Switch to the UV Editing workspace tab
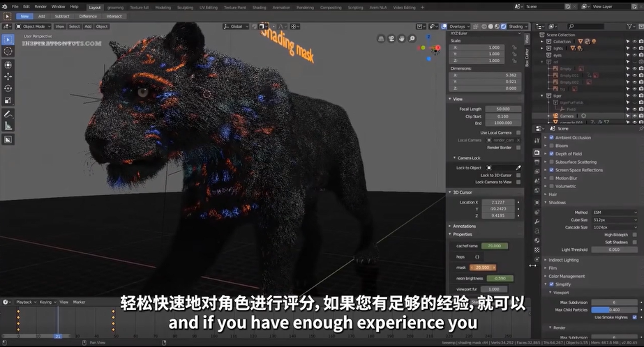Image resolution: width=644 pixels, height=347 pixels. [x=208, y=8]
